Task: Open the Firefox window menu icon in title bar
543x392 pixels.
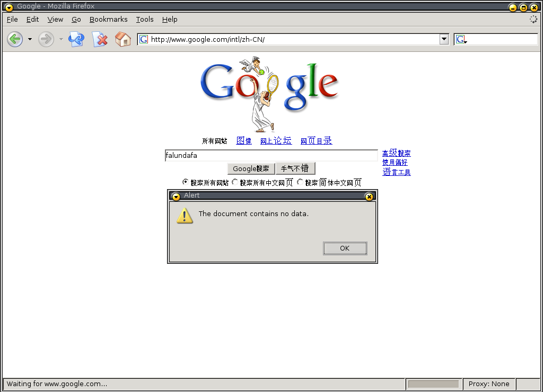Action: pyautogui.click(x=8, y=7)
